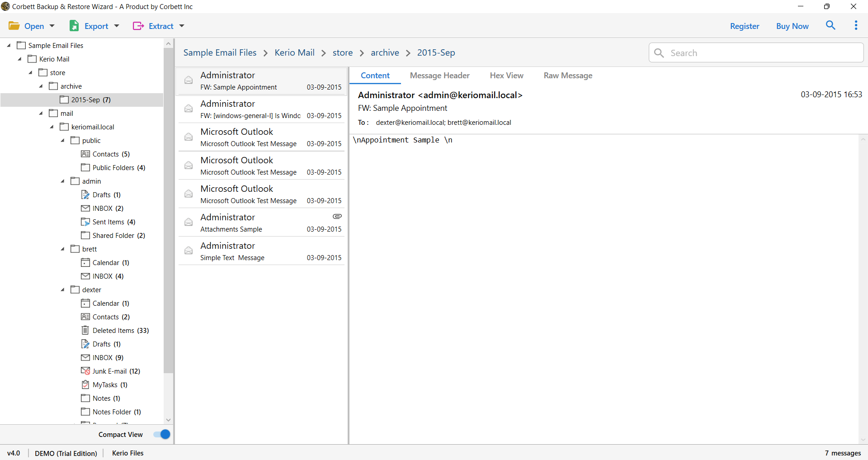Click the Drafts icon under dexter
The width and height of the screenshot is (868, 460).
pos(85,344)
